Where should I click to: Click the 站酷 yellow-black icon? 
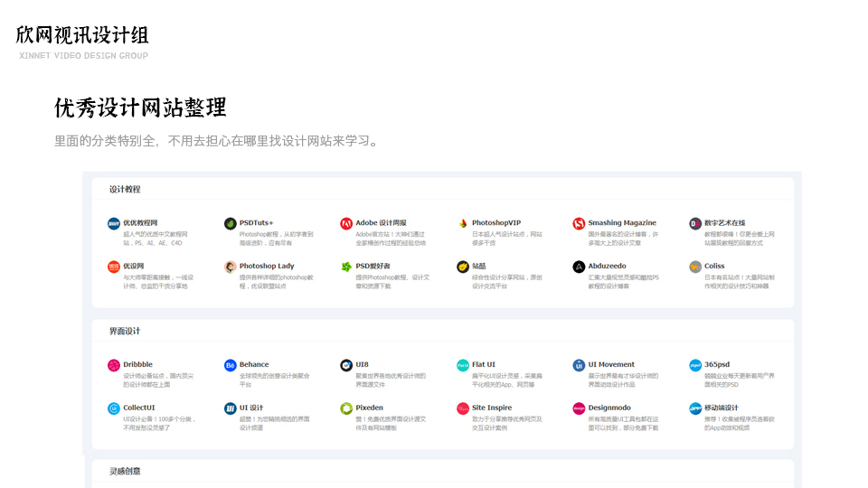462,267
